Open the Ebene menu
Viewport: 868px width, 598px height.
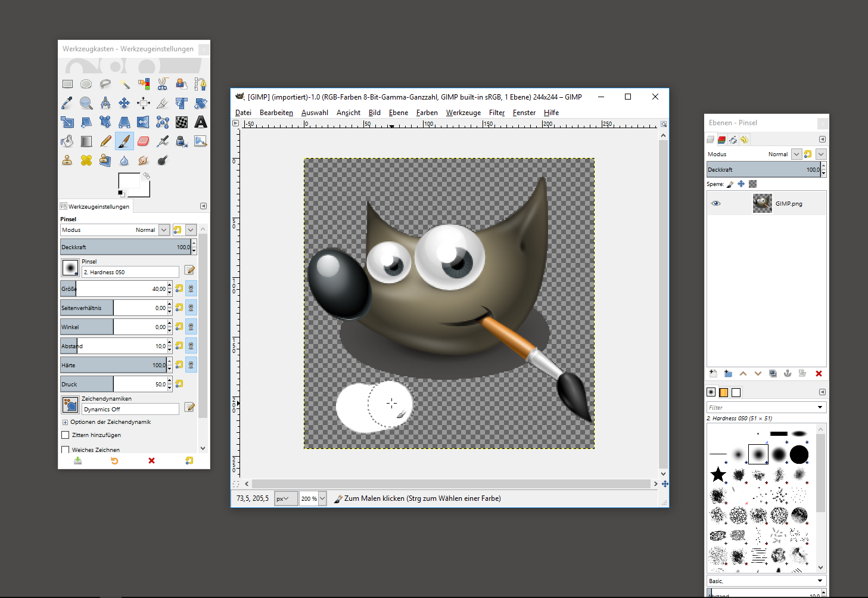coord(399,113)
